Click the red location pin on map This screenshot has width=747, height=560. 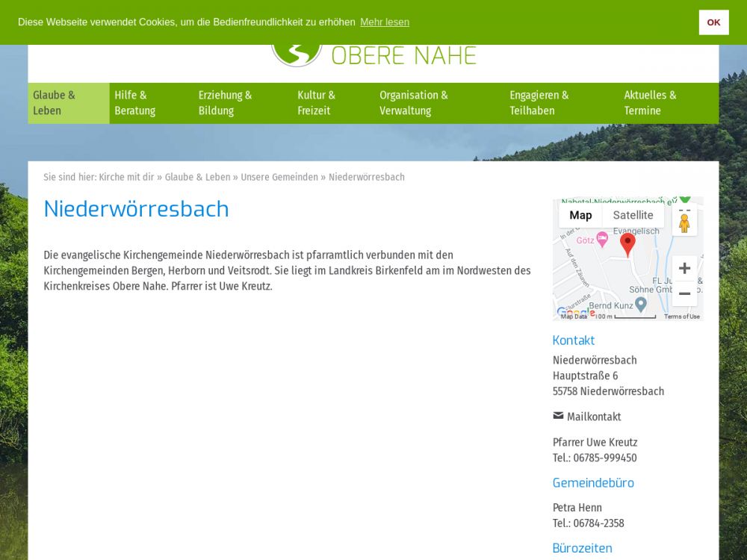coord(627,243)
